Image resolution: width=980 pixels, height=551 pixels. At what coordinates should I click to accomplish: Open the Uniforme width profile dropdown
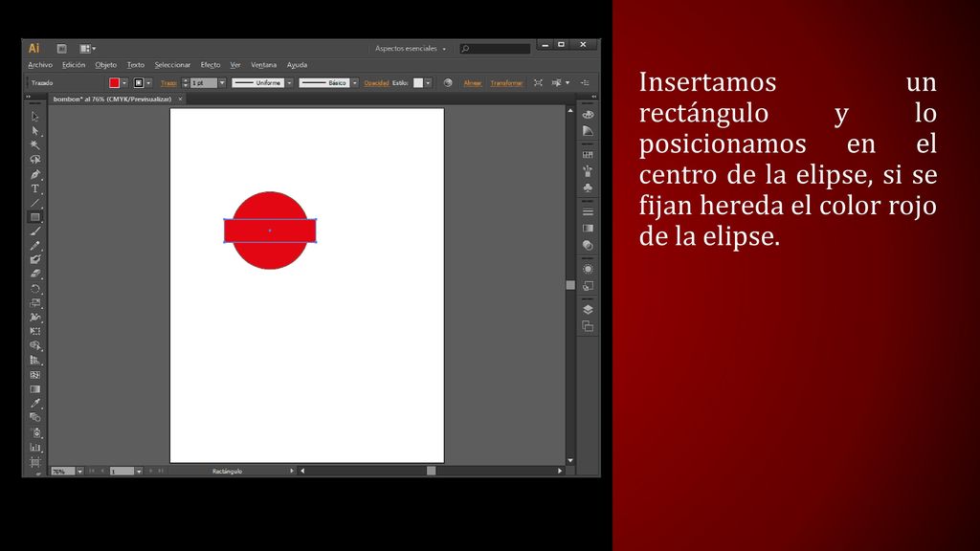(x=289, y=82)
